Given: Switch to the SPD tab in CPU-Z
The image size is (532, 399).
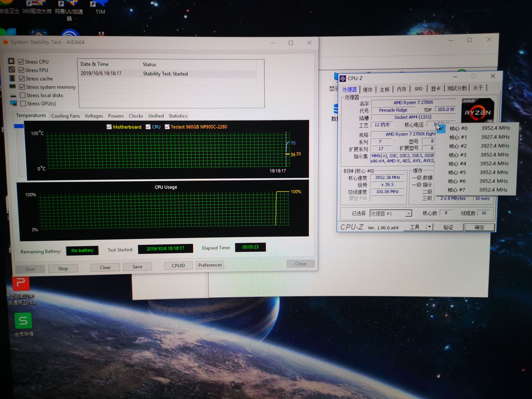Looking at the screenshot, I should click(x=419, y=89).
